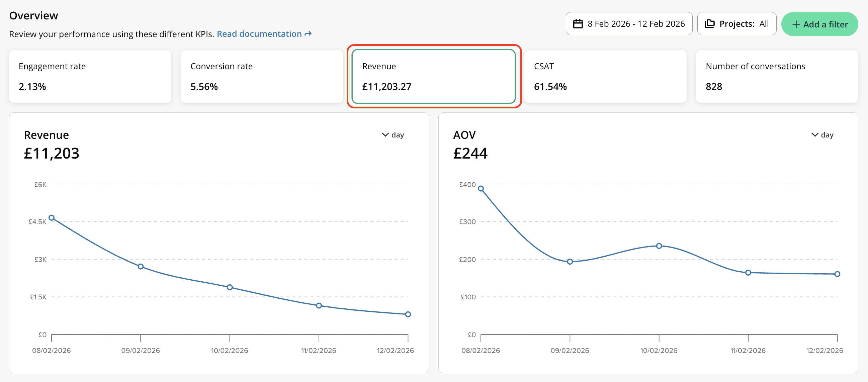Screen dimensions: 868x382
Task: Select the Revenue KPI card
Action: 433,77
